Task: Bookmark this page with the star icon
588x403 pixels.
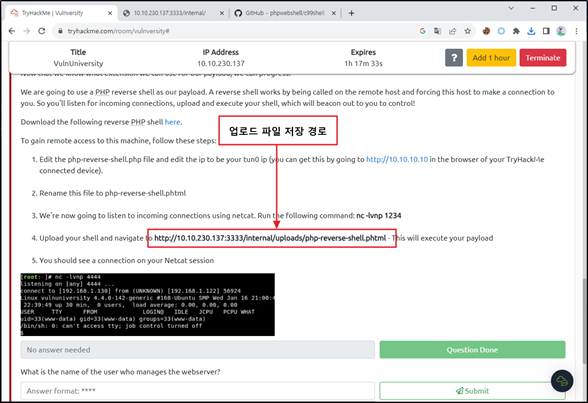Action: 467,31
